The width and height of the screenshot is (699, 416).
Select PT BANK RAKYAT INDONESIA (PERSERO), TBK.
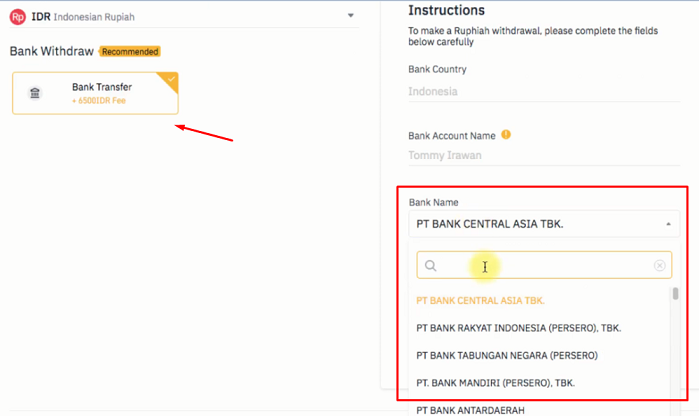[518, 328]
